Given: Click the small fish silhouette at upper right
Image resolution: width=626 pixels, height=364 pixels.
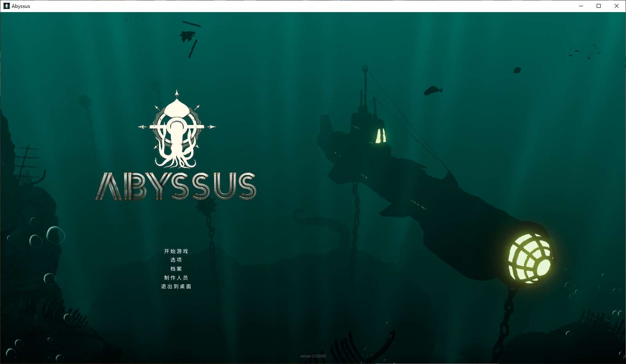Looking at the screenshot, I should [x=517, y=70].
